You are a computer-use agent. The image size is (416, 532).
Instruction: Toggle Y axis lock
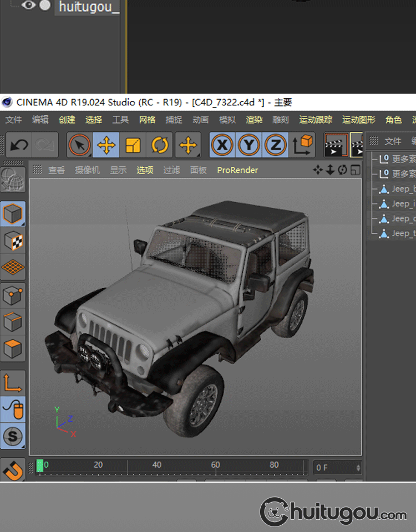click(248, 146)
